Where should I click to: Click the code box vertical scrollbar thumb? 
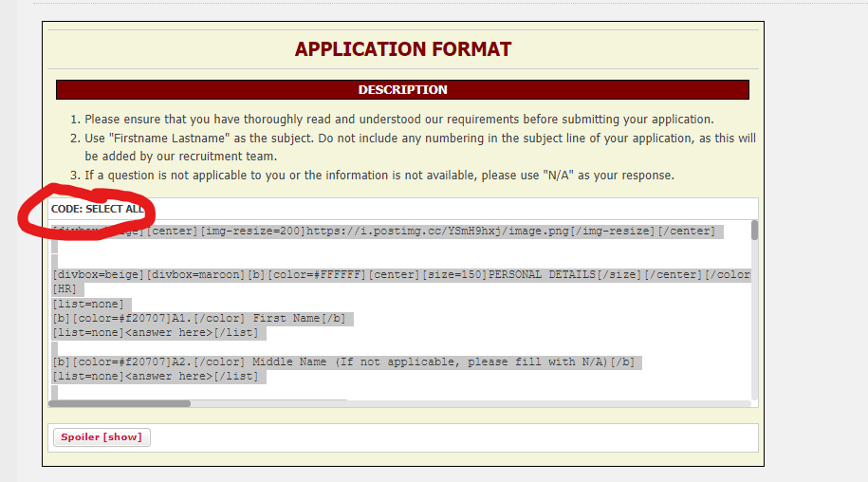(754, 230)
